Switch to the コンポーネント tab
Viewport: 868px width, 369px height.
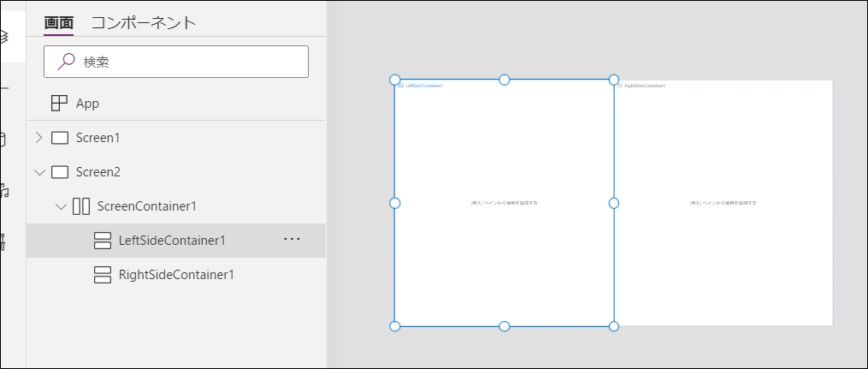[144, 23]
